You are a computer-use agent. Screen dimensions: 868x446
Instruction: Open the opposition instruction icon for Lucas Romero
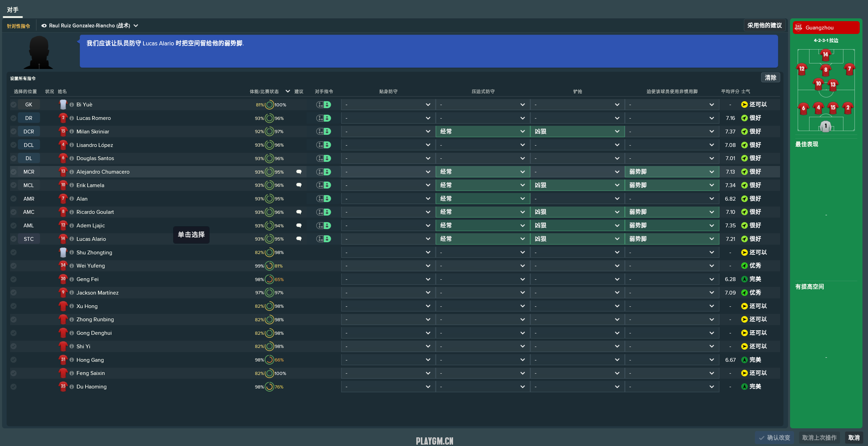coord(324,118)
